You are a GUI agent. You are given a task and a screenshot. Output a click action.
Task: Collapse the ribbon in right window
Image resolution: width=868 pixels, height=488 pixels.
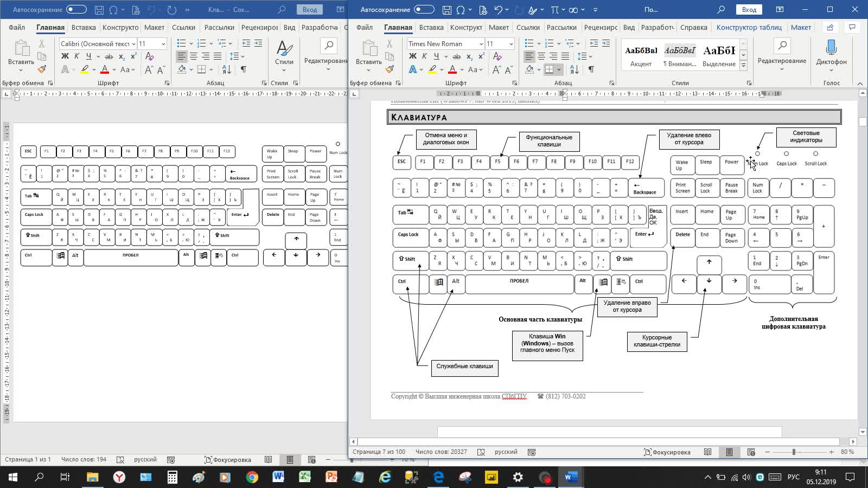(860, 83)
